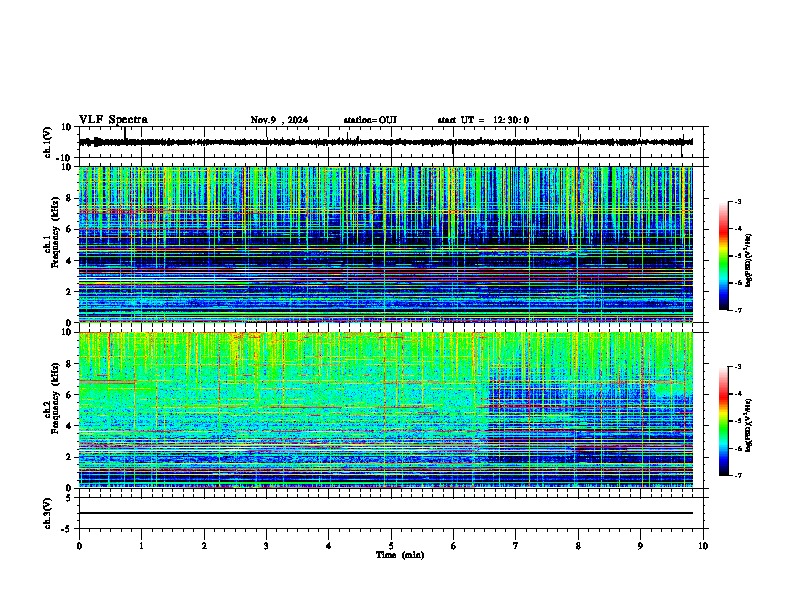Click time axis tick label "4"
Screen dimensions: 792x612
click(329, 546)
